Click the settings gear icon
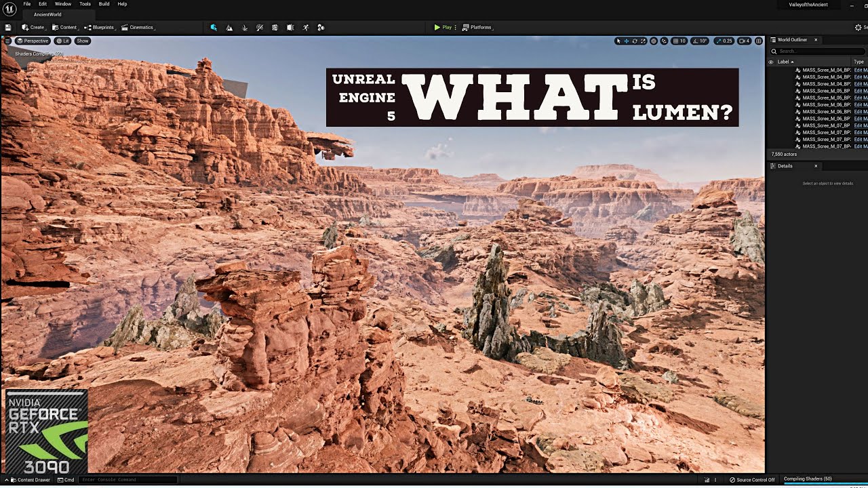This screenshot has width=868, height=488. (859, 27)
